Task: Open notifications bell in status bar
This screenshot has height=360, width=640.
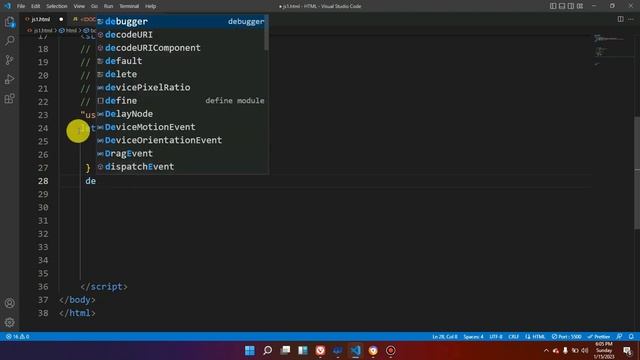Action: (x=631, y=337)
